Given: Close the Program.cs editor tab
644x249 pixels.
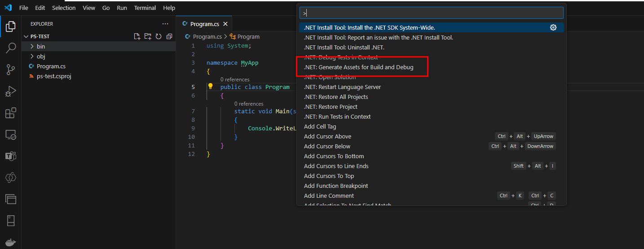Looking at the screenshot, I should pyautogui.click(x=225, y=24).
